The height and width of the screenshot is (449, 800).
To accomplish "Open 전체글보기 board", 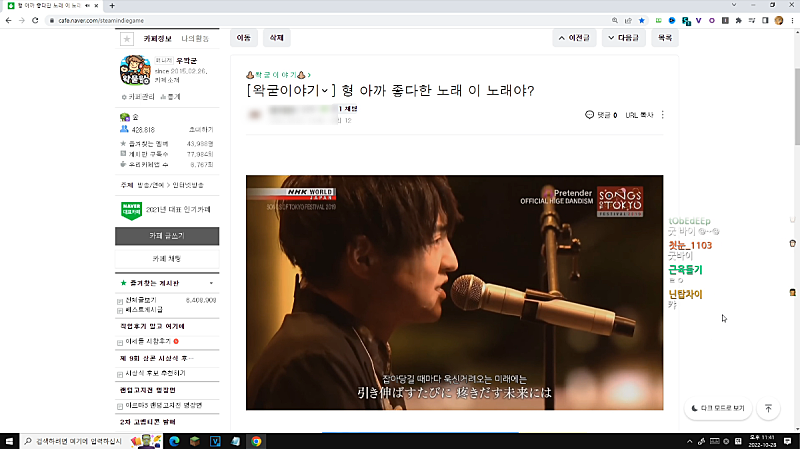I will (x=141, y=300).
